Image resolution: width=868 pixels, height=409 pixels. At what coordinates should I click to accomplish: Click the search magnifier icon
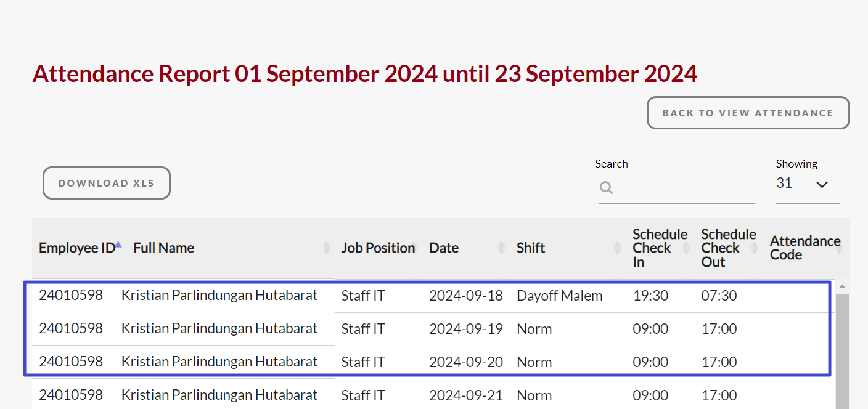pos(607,188)
